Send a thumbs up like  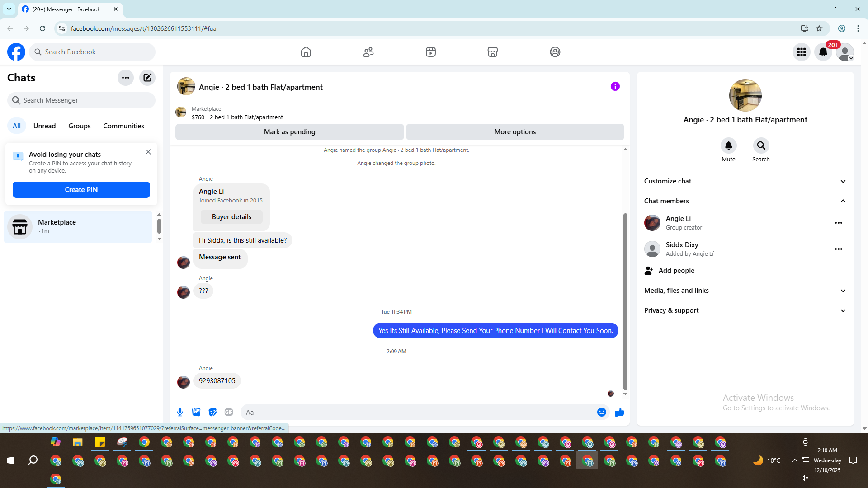(619, 412)
